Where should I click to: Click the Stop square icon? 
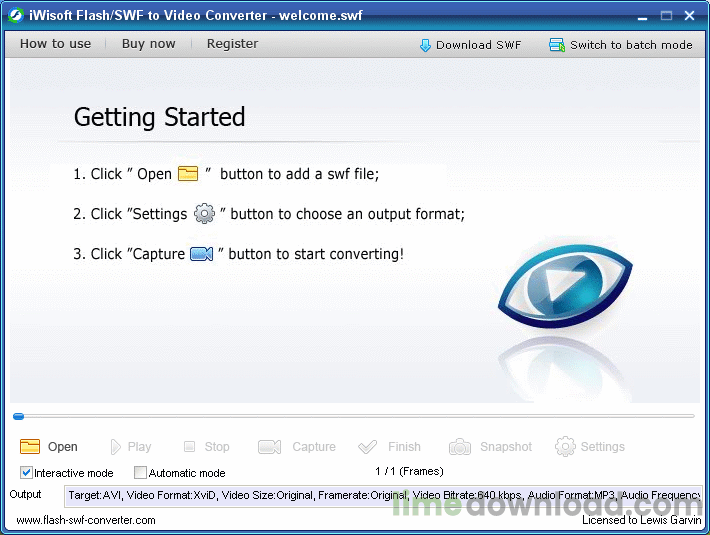(x=189, y=447)
